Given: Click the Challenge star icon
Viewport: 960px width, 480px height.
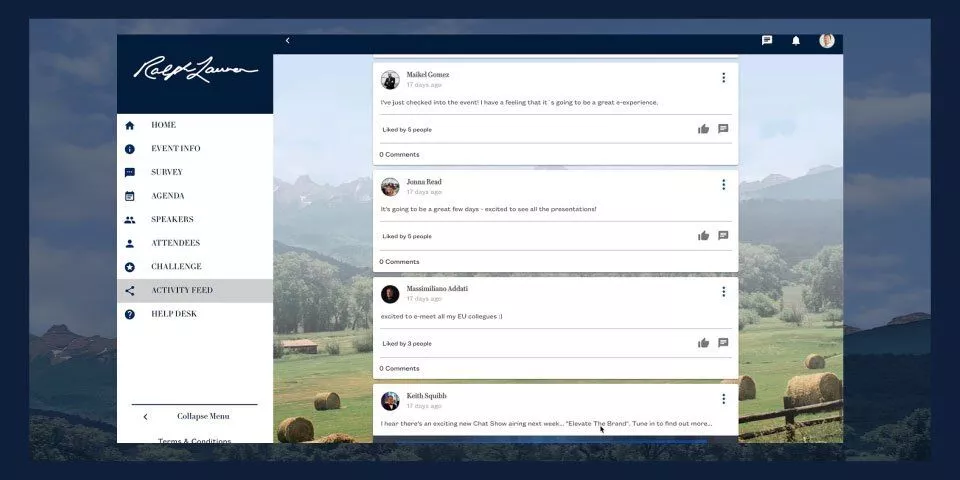Looking at the screenshot, I should (130, 267).
